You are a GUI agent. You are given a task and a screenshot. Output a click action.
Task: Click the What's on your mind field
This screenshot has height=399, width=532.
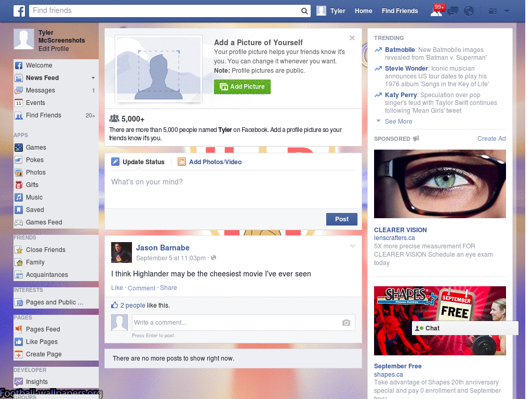coord(233,189)
